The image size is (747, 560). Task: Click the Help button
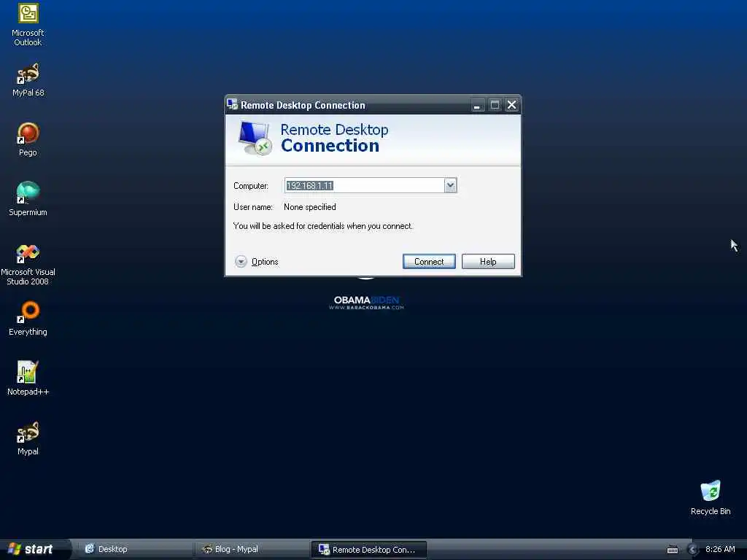(488, 262)
